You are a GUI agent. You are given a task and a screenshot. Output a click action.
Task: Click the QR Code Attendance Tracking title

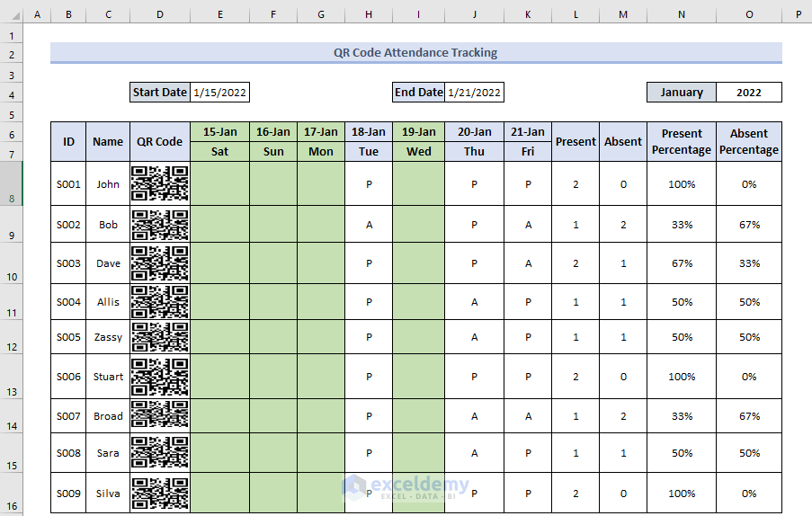click(415, 52)
